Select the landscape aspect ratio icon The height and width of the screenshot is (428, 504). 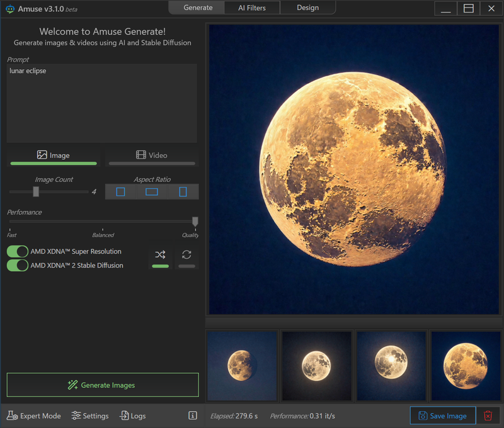(152, 191)
